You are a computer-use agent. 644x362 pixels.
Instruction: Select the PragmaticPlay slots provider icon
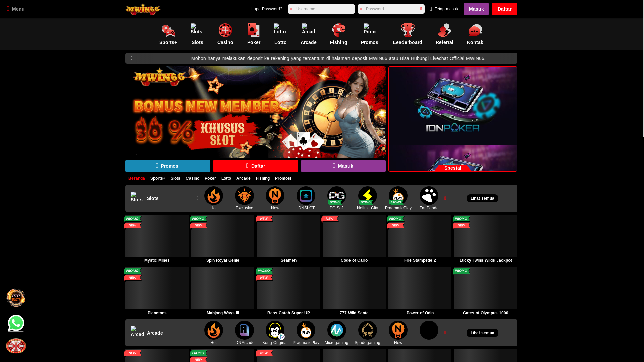click(x=398, y=196)
